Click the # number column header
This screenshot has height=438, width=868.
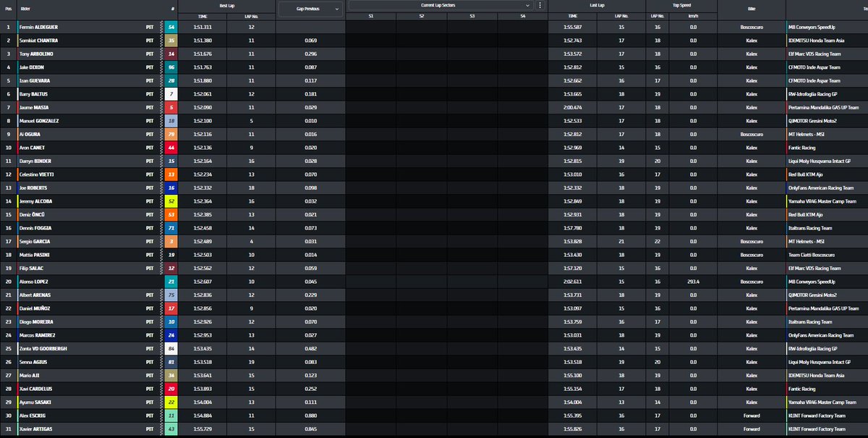coord(173,9)
